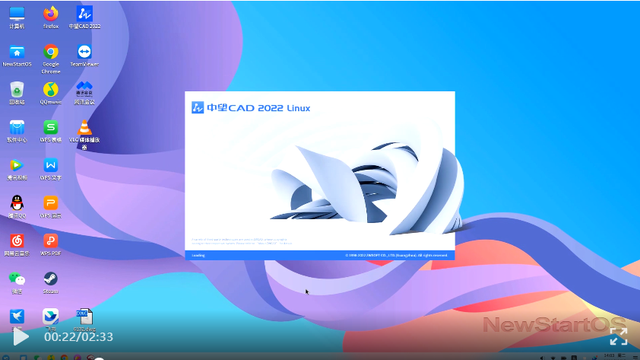Toggle fullscreen with the expand arrows icon
Image resolution: width=640 pixels, height=360 pixels.
point(618,336)
